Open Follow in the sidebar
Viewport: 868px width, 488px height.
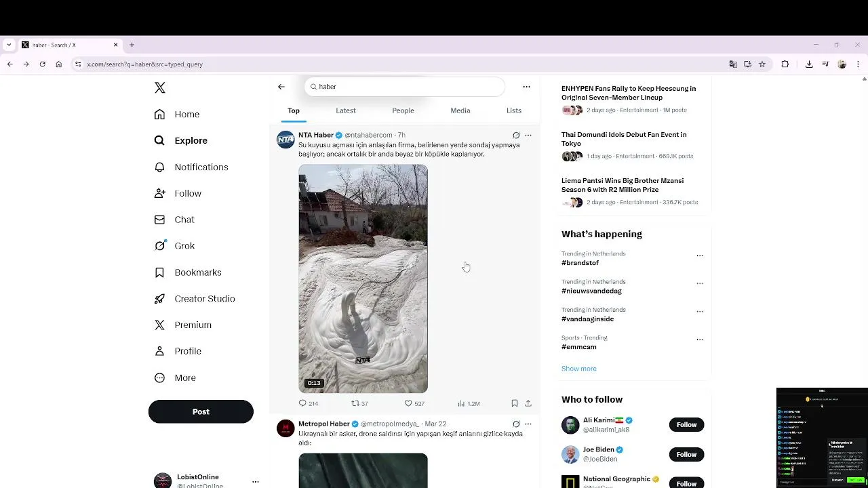click(x=178, y=193)
